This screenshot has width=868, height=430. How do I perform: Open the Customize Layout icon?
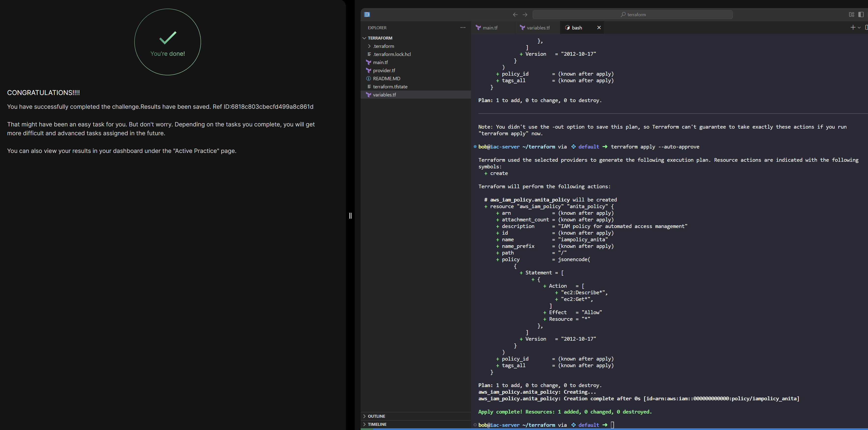point(851,14)
